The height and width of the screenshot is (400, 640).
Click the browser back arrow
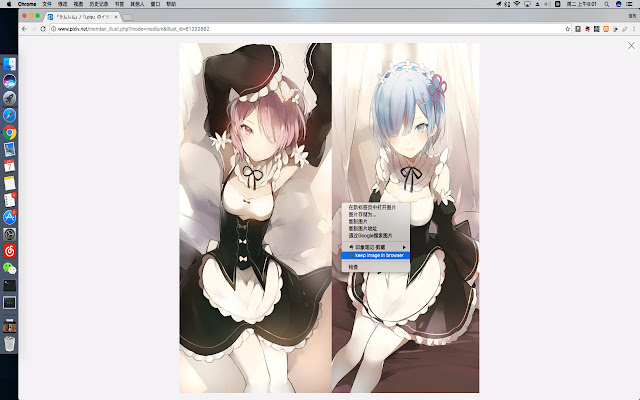(x=24, y=29)
